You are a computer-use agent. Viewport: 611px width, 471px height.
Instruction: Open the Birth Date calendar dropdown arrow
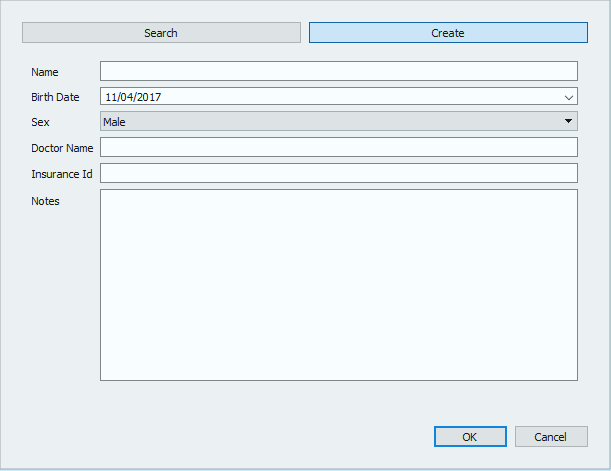tap(569, 97)
